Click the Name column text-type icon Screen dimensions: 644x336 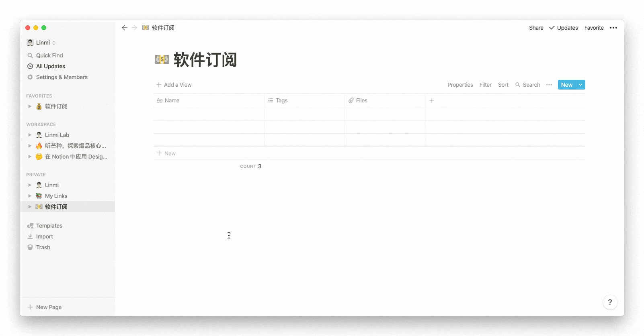click(160, 100)
